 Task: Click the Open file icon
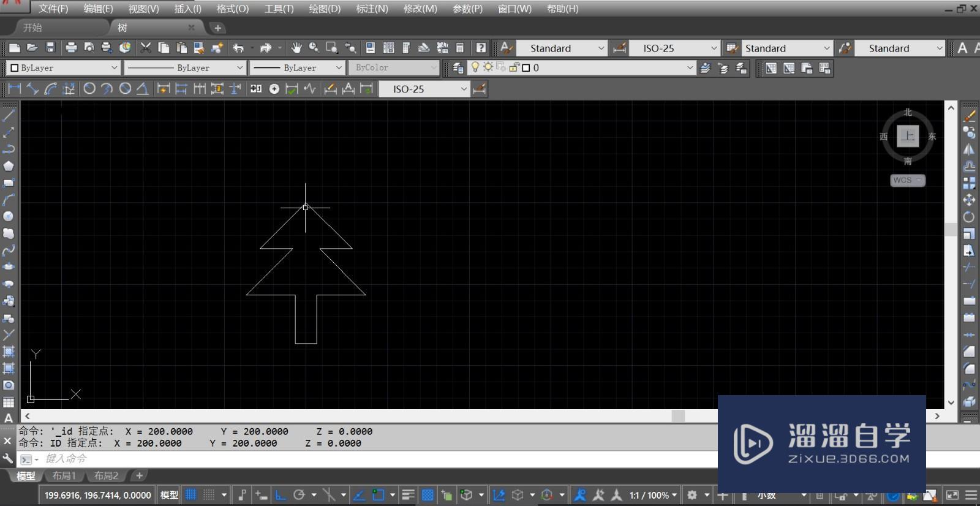(32, 48)
